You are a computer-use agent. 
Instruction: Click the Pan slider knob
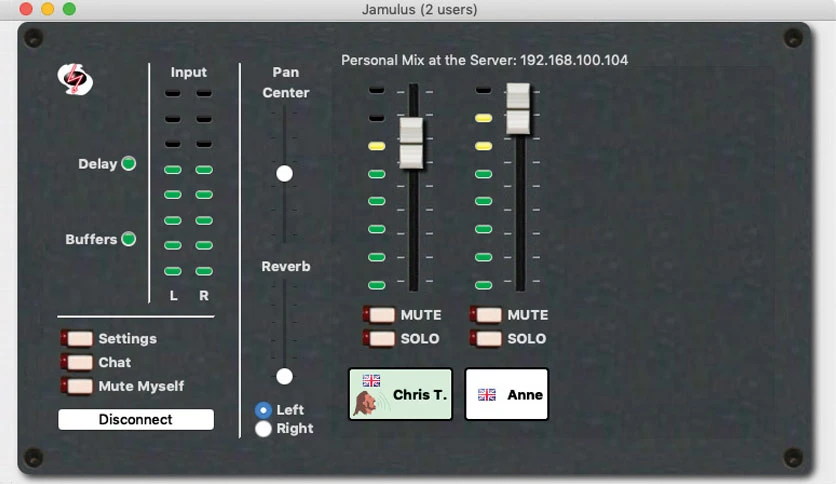tap(284, 173)
